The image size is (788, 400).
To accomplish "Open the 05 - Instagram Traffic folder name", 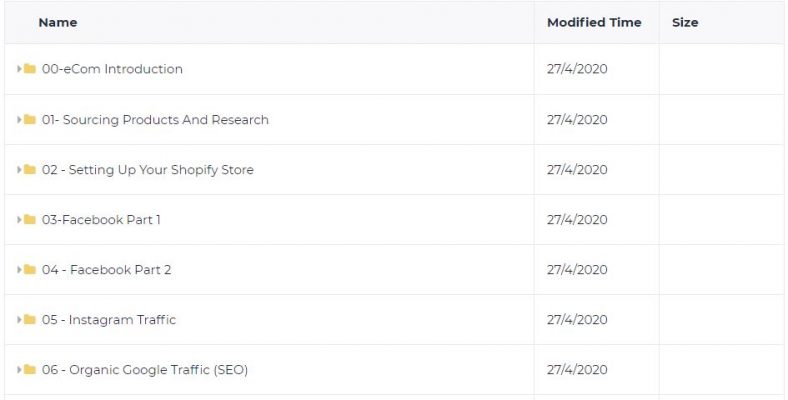I will (x=109, y=320).
